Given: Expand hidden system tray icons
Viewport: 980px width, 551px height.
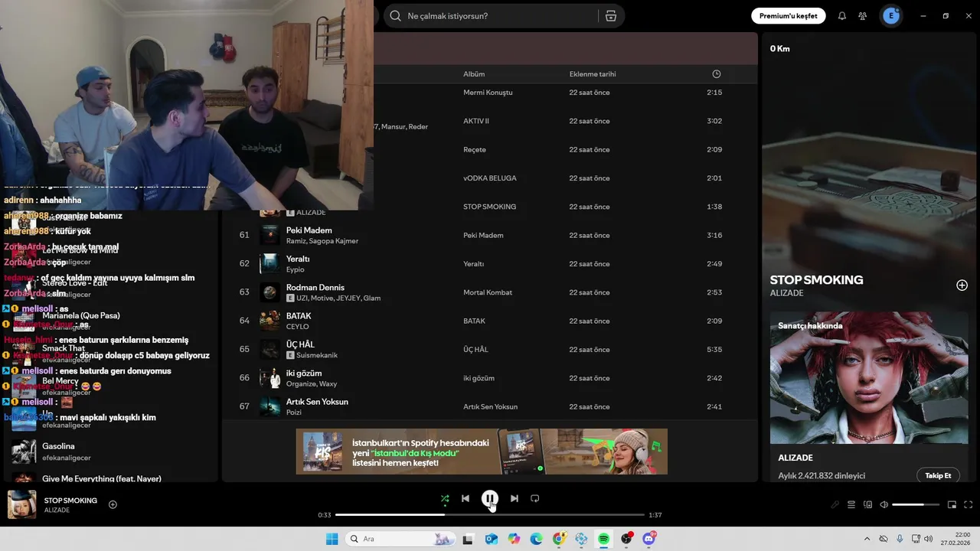Looking at the screenshot, I should tap(867, 539).
